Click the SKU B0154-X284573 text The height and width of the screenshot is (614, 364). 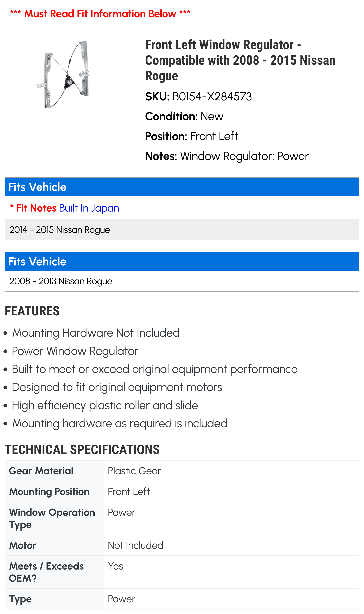198,97
